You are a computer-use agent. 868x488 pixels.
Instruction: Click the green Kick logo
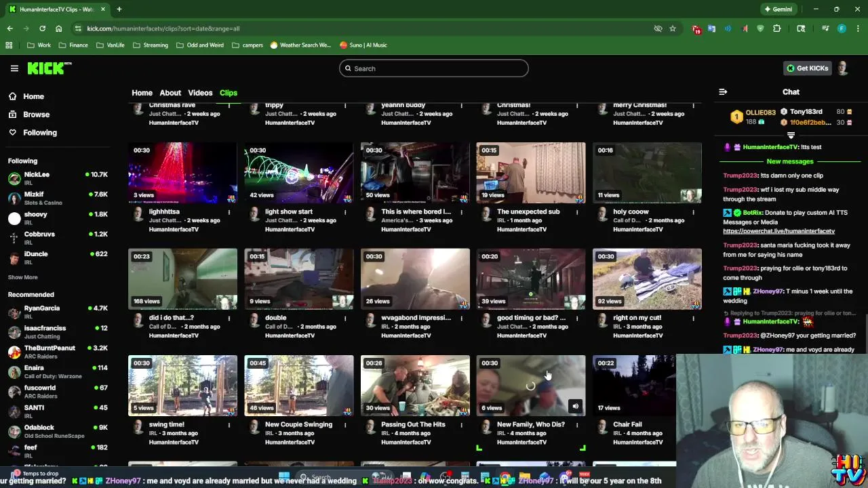[49, 68]
